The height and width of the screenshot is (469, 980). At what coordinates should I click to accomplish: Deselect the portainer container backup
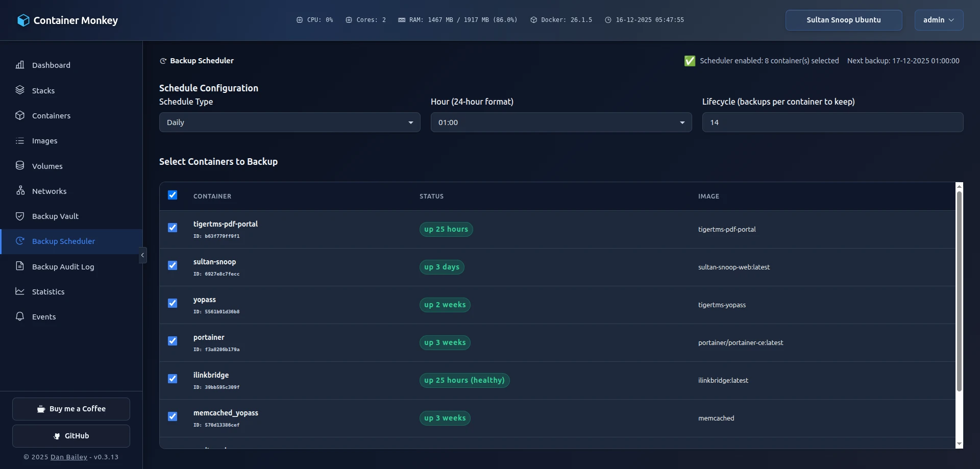pos(173,341)
